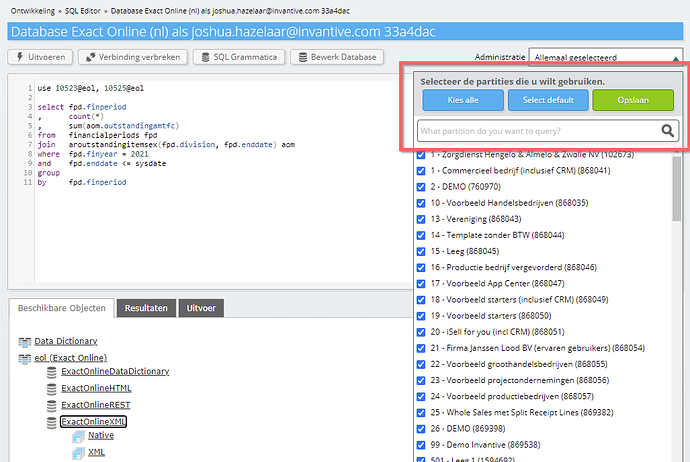The width and height of the screenshot is (690, 462).
Task: Click the Native schema folder icon
Action: click(x=78, y=436)
